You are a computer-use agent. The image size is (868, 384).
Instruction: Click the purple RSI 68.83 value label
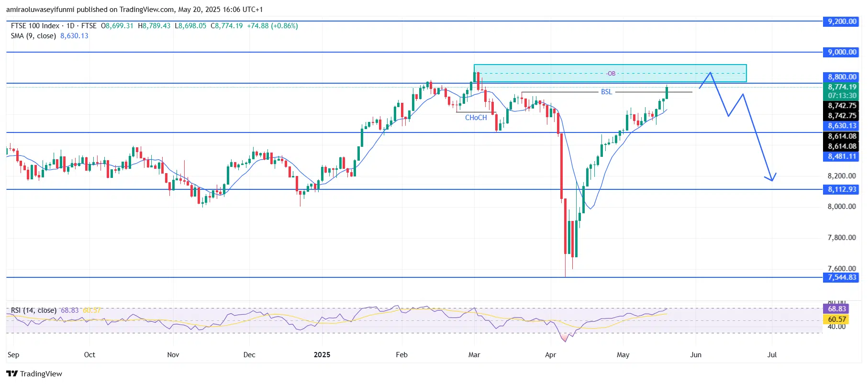836,309
